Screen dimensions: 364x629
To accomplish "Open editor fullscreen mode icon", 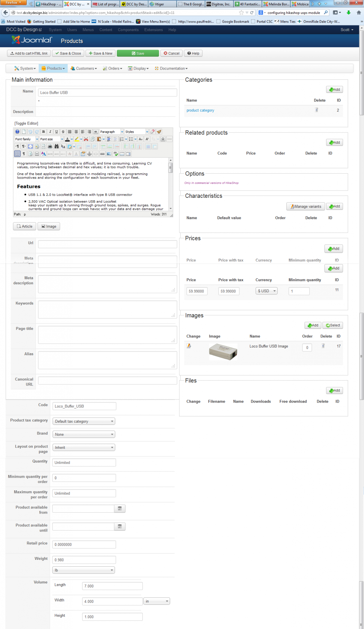I will click(30, 146).
